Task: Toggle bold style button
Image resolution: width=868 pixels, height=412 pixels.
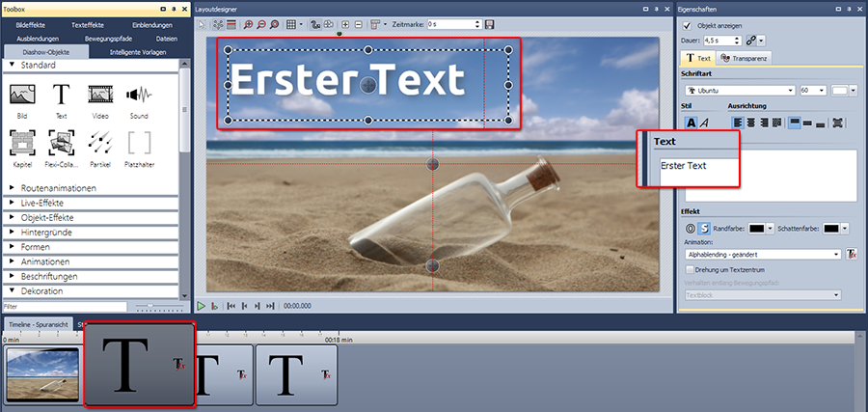Action: [x=691, y=123]
